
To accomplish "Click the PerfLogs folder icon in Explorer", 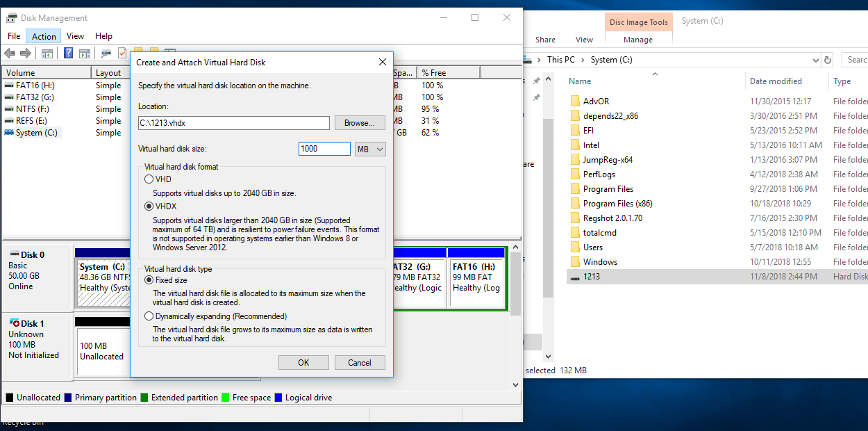I will [x=574, y=174].
